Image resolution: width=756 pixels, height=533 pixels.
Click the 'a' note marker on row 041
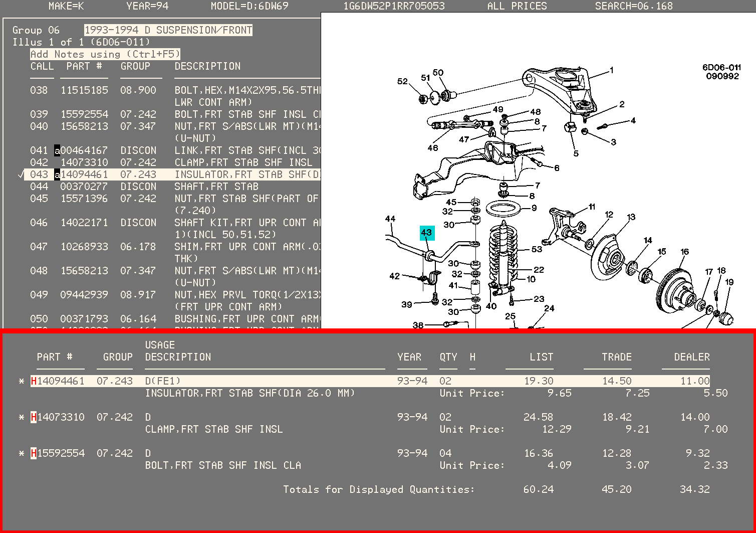pos(57,150)
